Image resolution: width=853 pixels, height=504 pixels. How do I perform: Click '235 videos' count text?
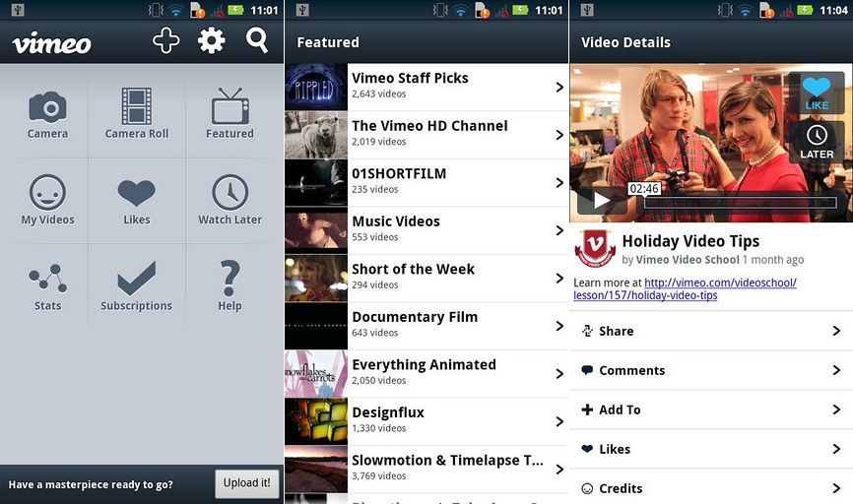(375, 190)
